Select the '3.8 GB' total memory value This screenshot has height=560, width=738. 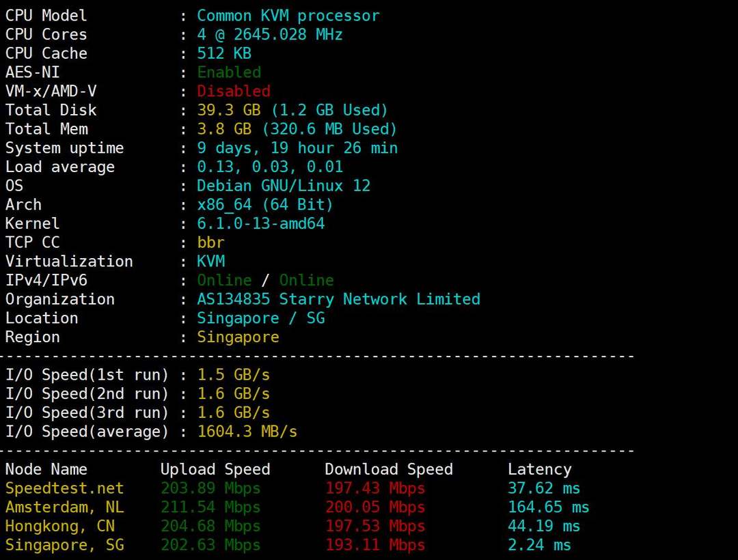224,129
